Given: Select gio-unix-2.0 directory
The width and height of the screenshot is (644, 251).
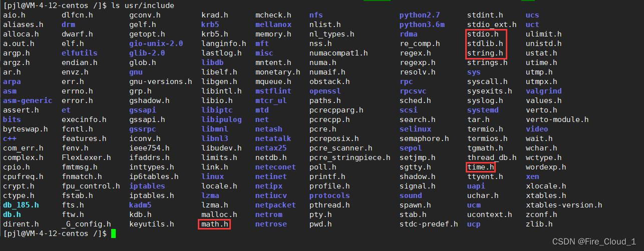Looking at the screenshot, I should (156, 43).
